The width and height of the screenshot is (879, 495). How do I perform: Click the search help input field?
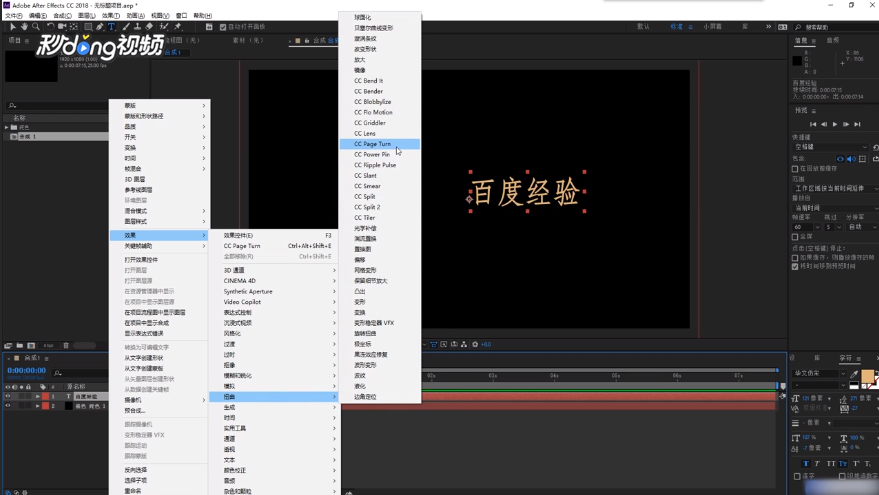click(838, 27)
